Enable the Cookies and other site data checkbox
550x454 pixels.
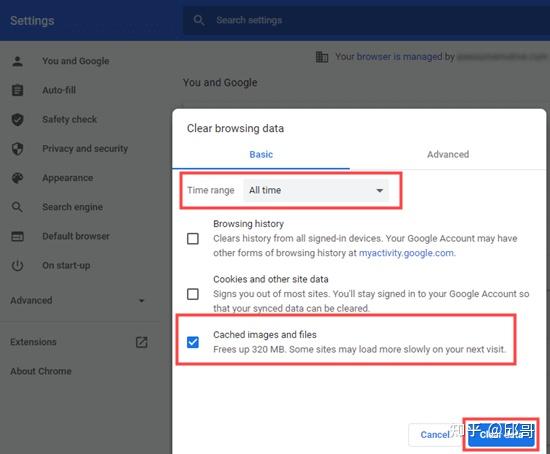(193, 294)
